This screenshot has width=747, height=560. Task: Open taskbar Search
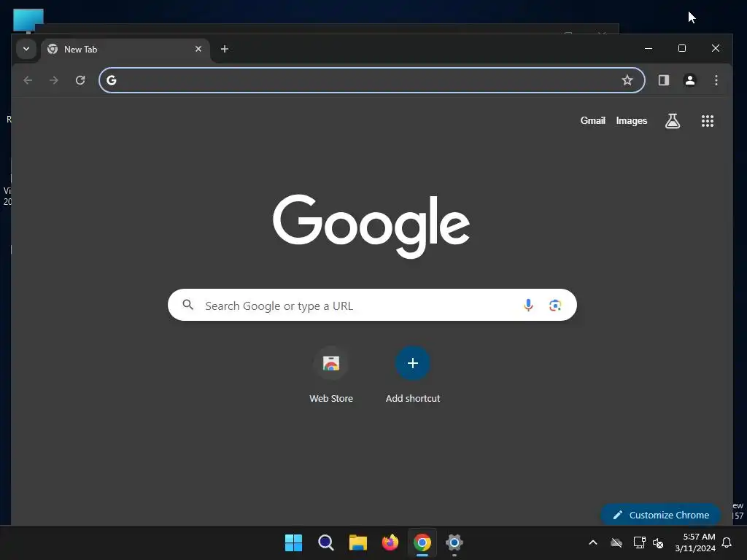point(326,542)
